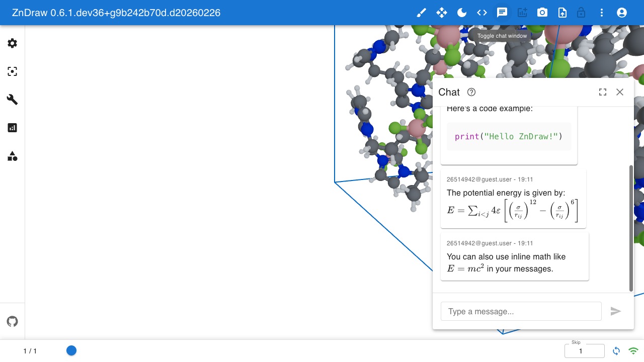
Task: Toggle the chat window icon
Action: tap(502, 13)
